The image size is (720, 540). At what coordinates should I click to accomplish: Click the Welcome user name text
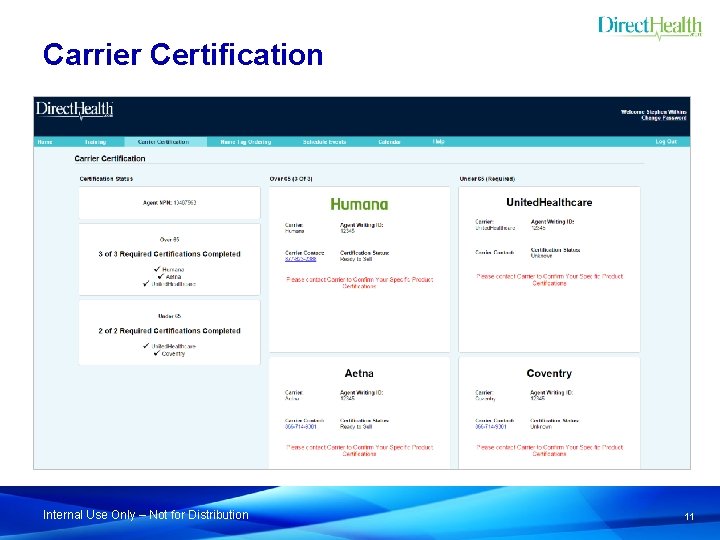(653, 112)
